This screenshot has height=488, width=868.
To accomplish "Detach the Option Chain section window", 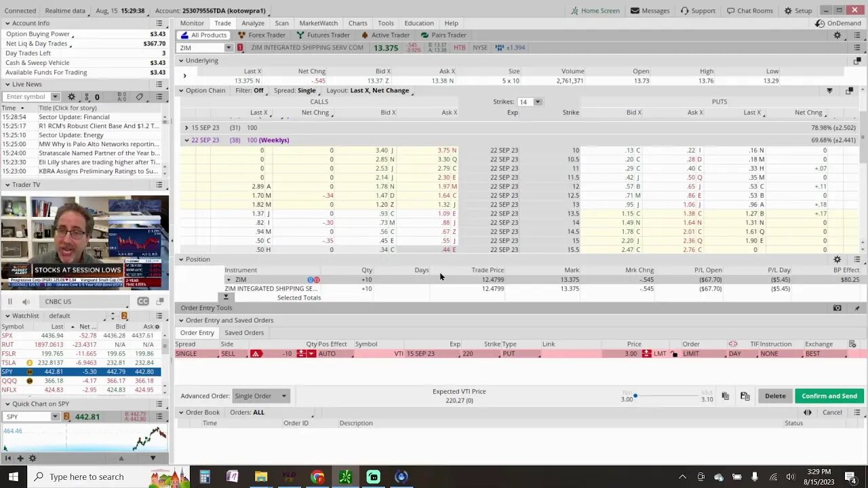I will (849, 91).
